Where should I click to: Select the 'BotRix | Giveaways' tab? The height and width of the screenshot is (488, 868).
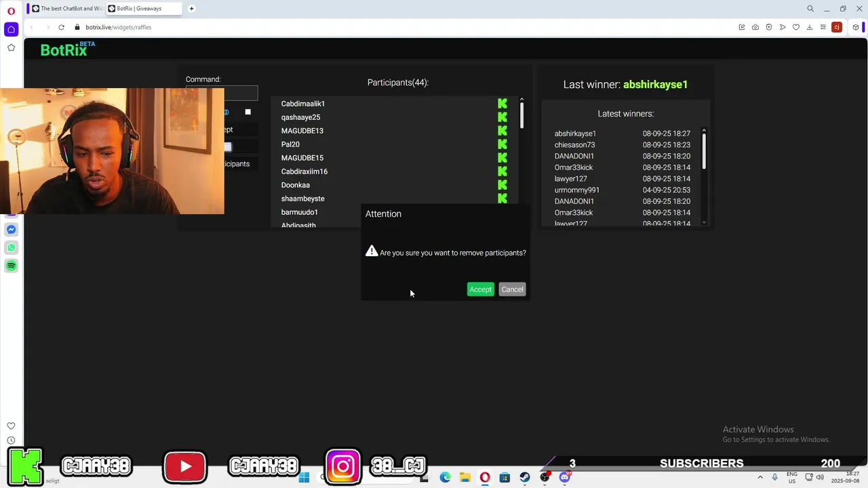pyautogui.click(x=142, y=9)
